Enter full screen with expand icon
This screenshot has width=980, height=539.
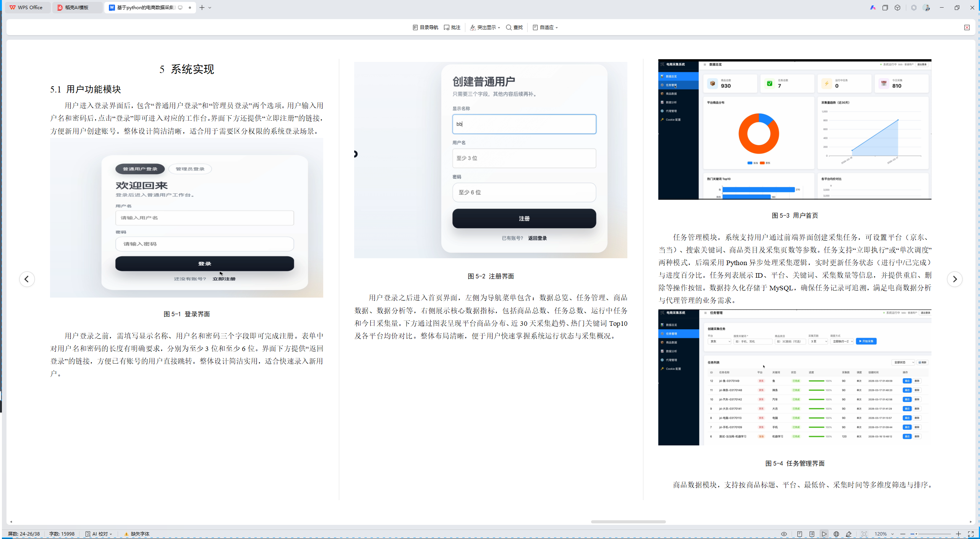(970, 534)
